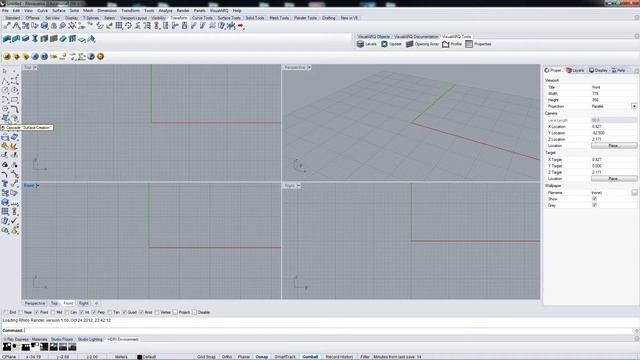Pick the VisualARQ Railing tool icon

pyautogui.click(x=72, y=39)
